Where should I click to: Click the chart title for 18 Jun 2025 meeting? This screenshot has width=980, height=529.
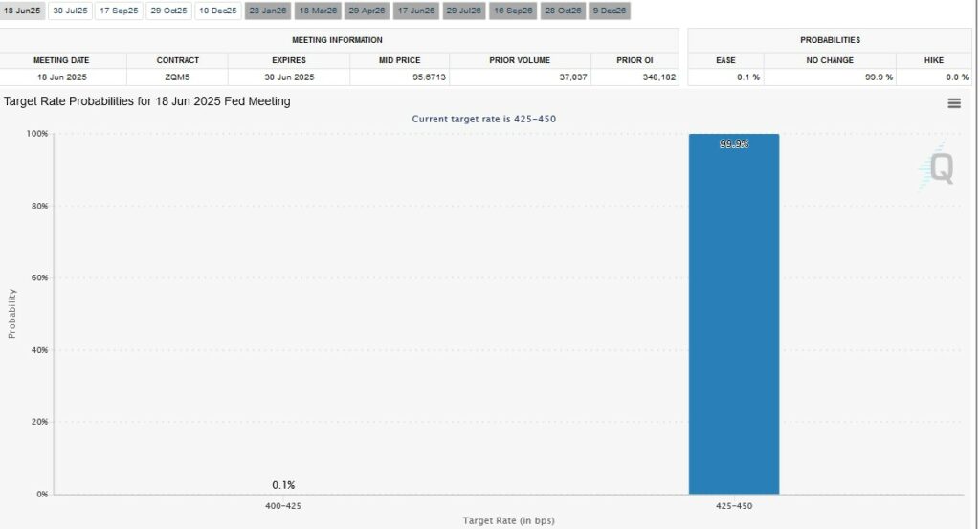[147, 101]
